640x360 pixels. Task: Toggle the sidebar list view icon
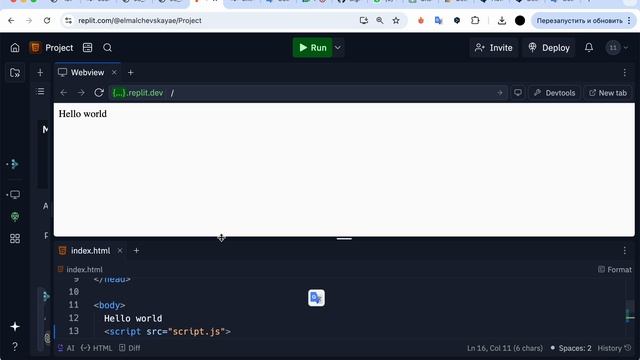[40, 91]
